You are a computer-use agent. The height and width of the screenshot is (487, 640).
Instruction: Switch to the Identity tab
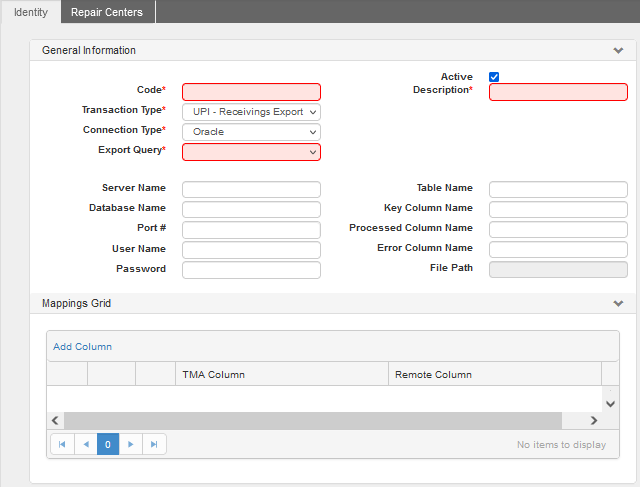[31, 12]
